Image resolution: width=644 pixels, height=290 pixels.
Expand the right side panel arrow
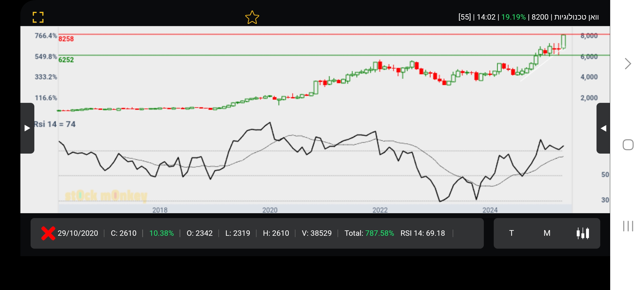coord(603,128)
